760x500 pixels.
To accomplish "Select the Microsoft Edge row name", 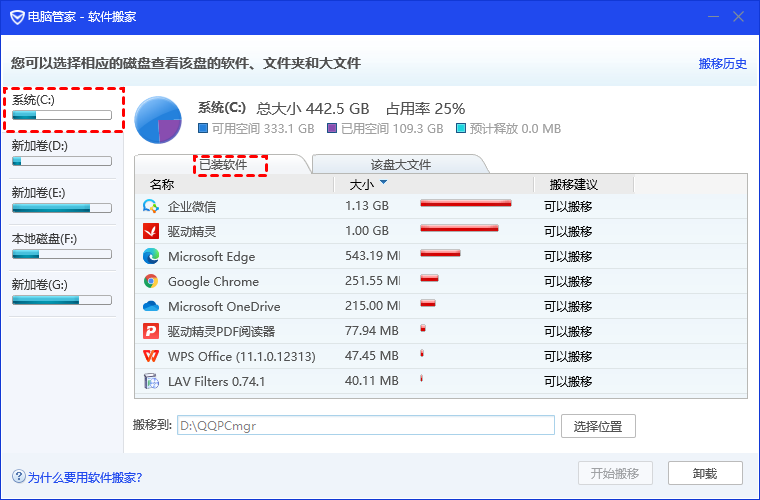I will pos(211,257).
